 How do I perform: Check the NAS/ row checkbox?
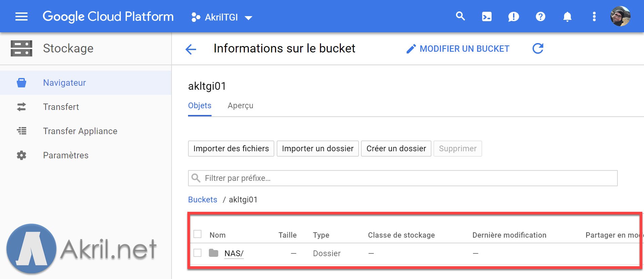click(x=197, y=253)
